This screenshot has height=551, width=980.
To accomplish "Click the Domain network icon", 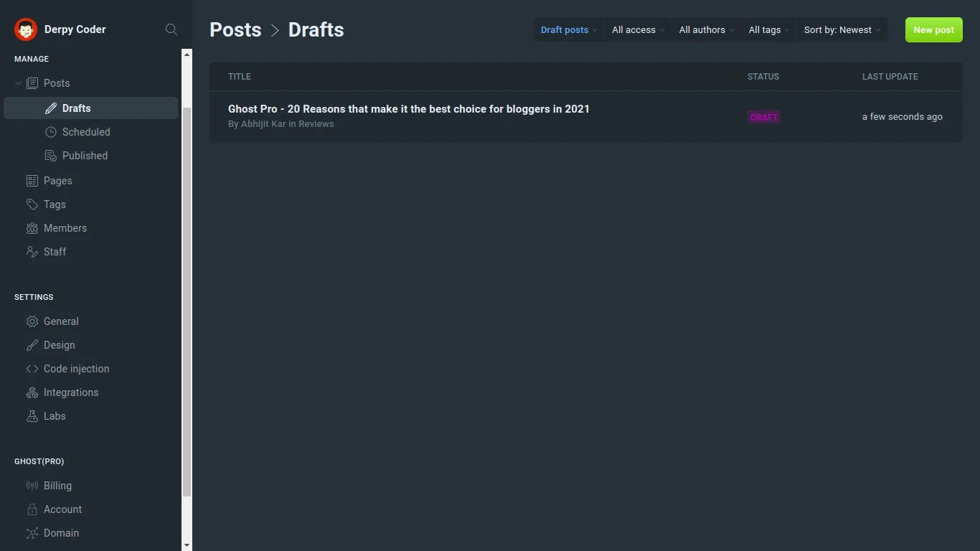I will coord(32,533).
